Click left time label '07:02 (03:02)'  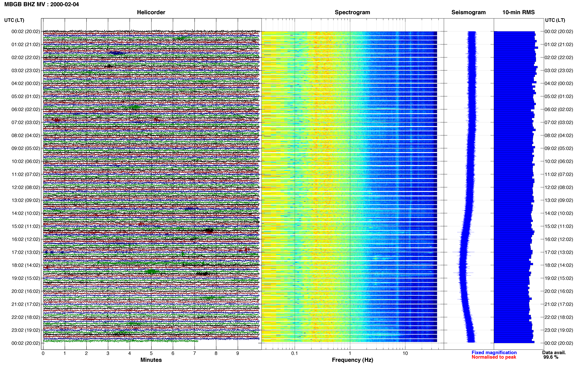tap(26, 122)
